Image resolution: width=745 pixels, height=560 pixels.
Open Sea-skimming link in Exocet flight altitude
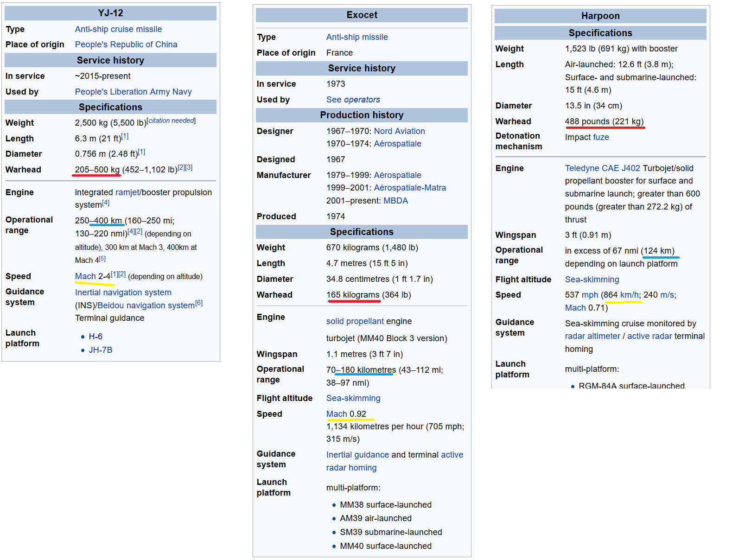coord(353,398)
